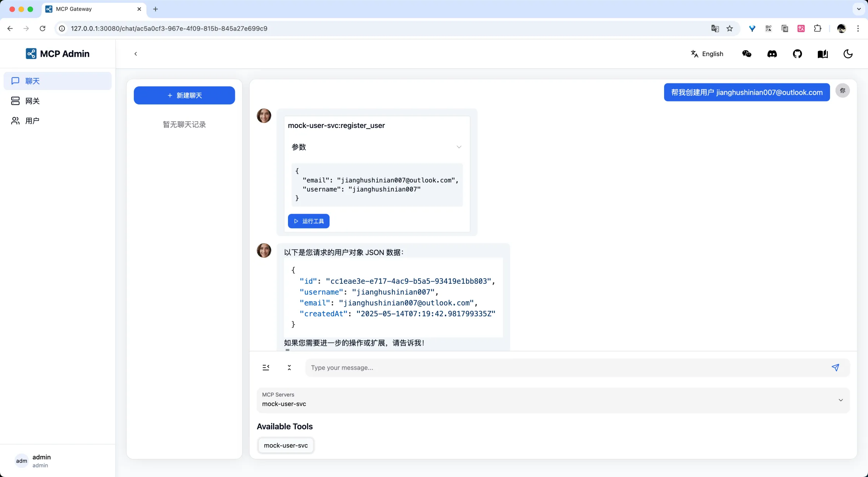This screenshot has width=868, height=477.
Task: Click the collapse vertical arrows icon
Action: [289, 367]
